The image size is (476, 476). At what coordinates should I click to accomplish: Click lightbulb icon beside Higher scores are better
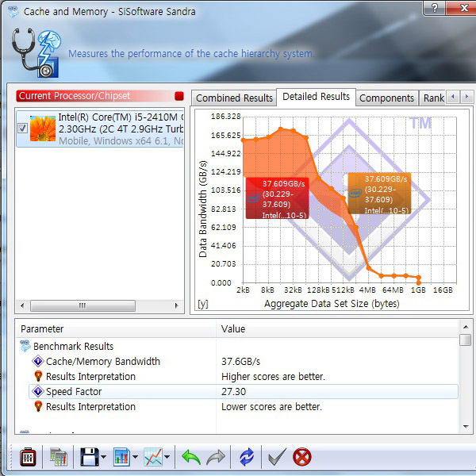[x=38, y=376]
